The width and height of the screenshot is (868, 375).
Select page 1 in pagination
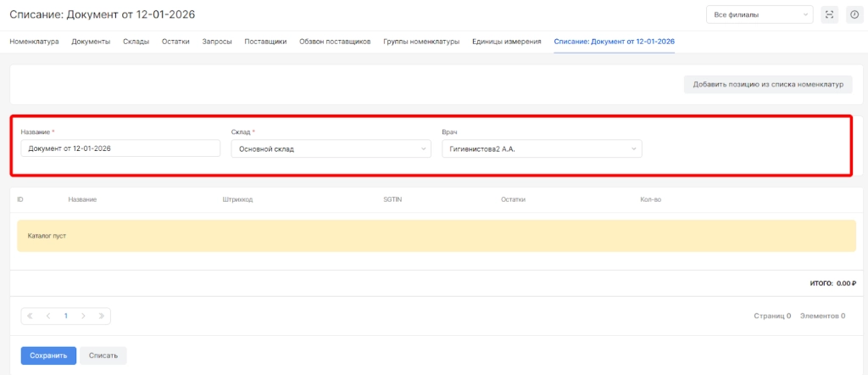tap(66, 316)
